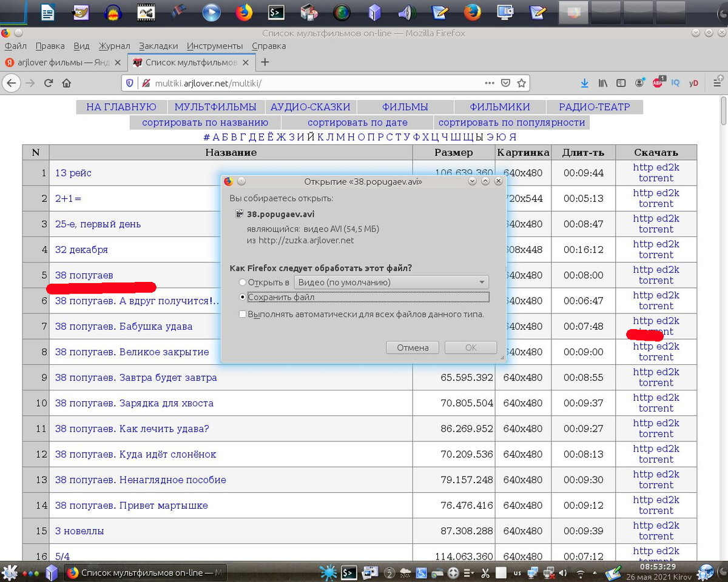Open Закладки menu
The image size is (728, 582).
click(158, 46)
